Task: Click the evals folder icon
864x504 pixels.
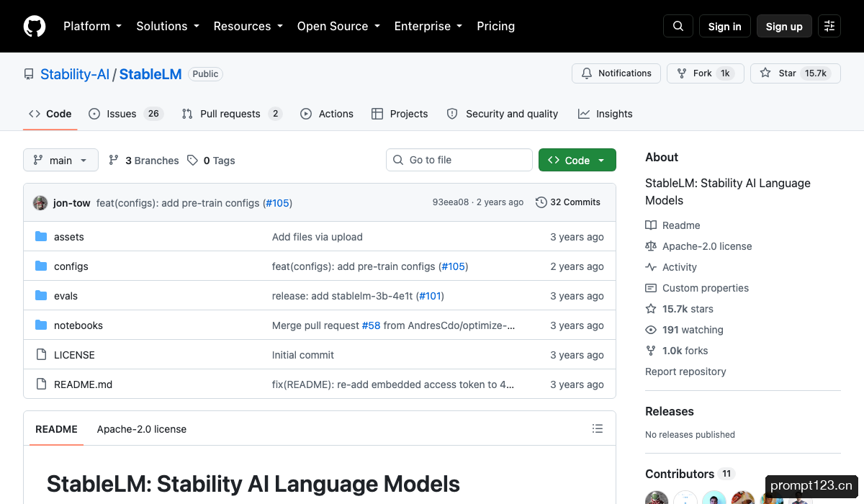Action: click(41, 296)
